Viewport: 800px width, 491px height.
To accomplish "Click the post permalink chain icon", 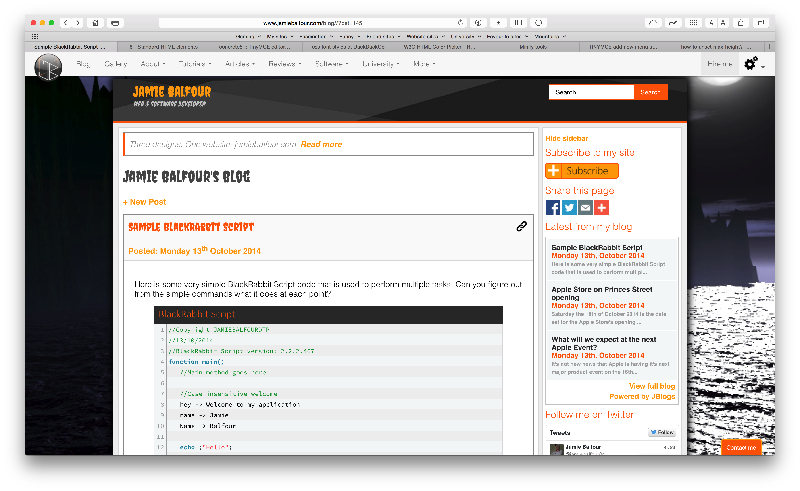I will click(521, 227).
